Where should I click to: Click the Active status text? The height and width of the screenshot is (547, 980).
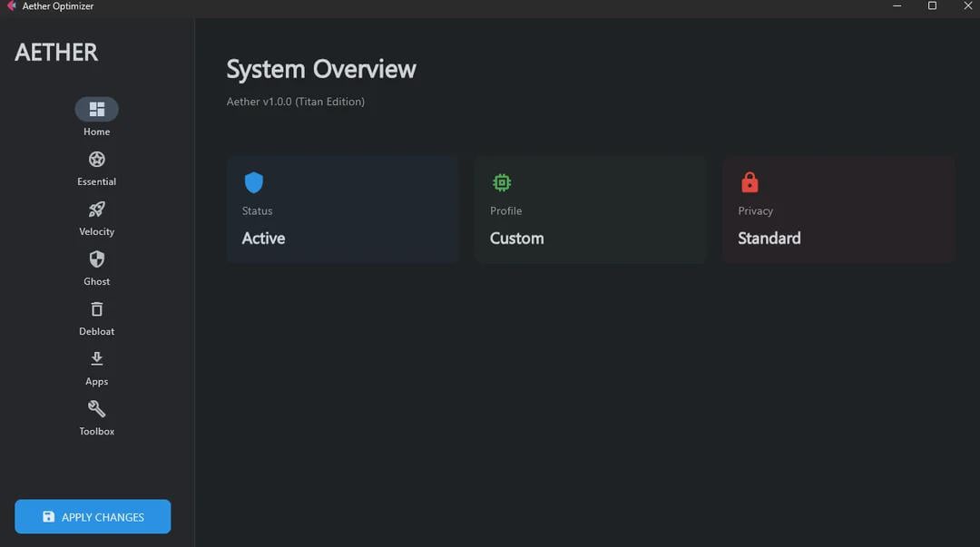point(263,239)
